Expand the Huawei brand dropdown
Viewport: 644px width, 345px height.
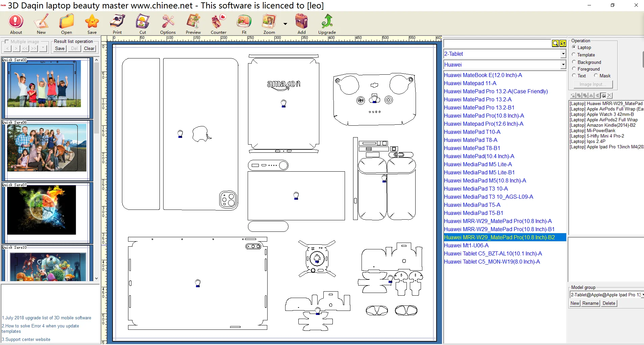(x=563, y=65)
